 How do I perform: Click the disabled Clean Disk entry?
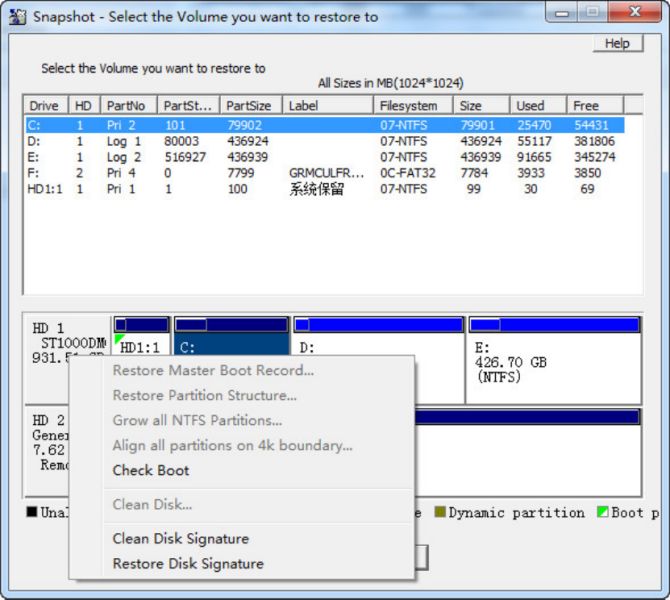pos(152,505)
